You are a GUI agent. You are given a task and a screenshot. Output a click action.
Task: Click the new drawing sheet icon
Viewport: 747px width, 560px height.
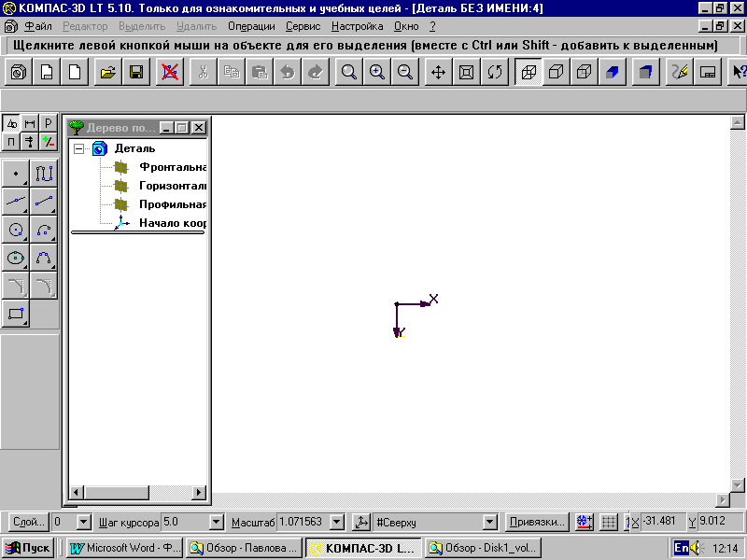coord(47,73)
